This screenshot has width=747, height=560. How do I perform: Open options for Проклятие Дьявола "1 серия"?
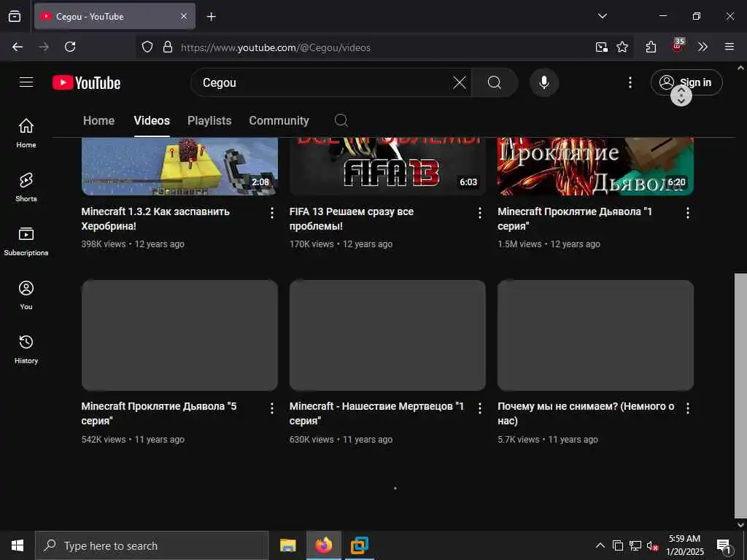click(x=687, y=213)
